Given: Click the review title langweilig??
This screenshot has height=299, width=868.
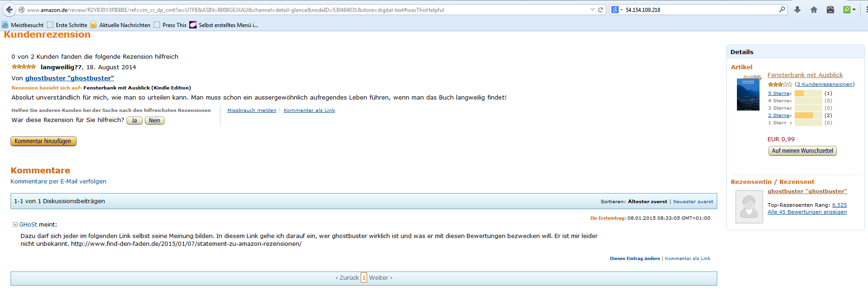Looking at the screenshot, I should (x=61, y=67).
